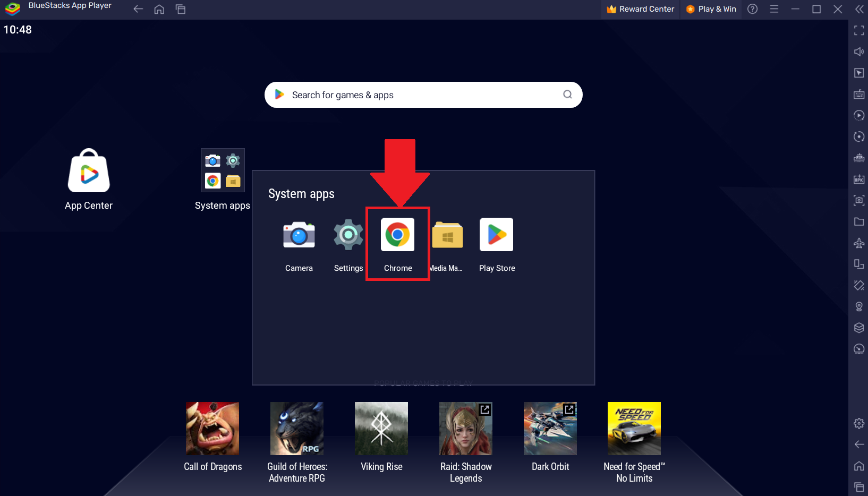This screenshot has width=868, height=496.
Task: Open the Camera app
Action: pos(299,234)
